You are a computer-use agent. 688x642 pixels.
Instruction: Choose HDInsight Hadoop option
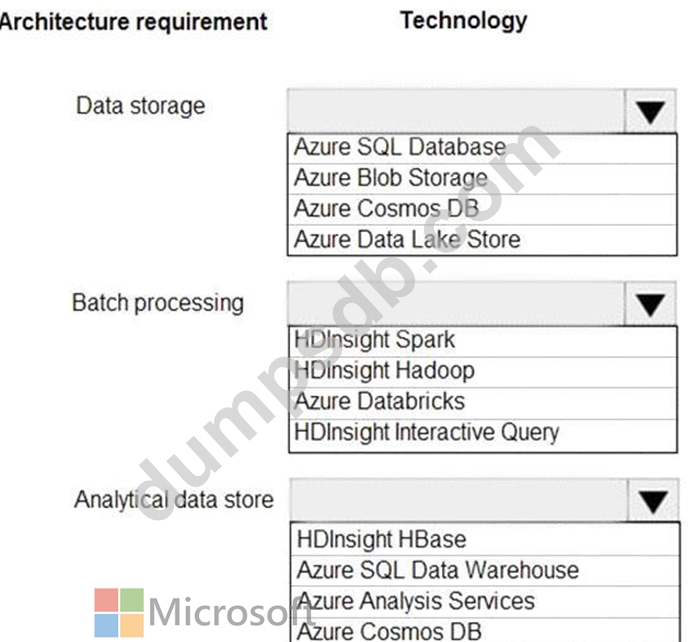[x=385, y=371]
